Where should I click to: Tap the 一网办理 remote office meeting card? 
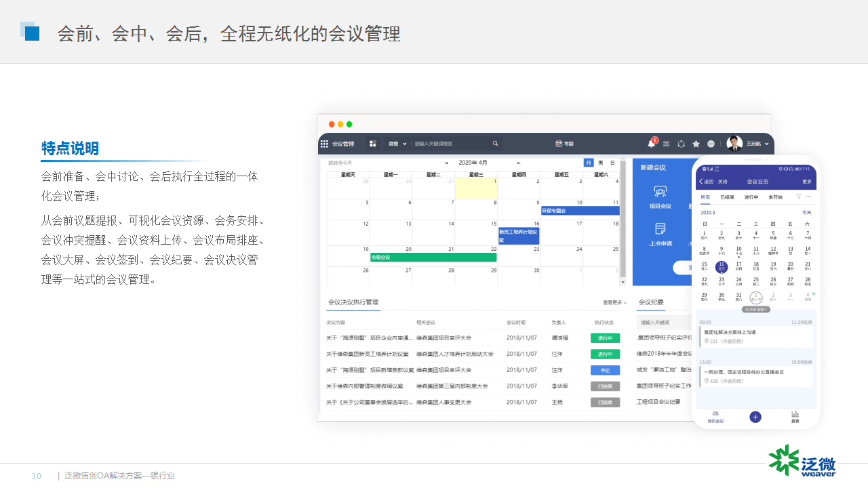(x=756, y=375)
